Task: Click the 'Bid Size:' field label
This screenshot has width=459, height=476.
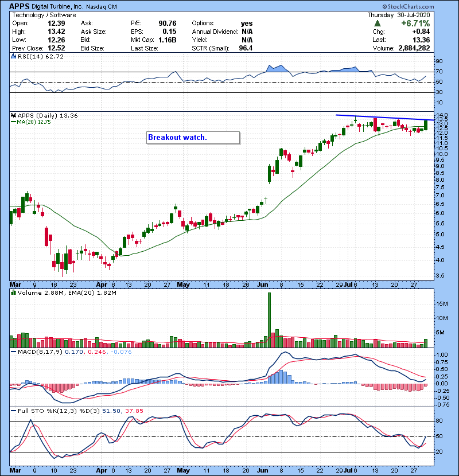Action: (x=92, y=48)
